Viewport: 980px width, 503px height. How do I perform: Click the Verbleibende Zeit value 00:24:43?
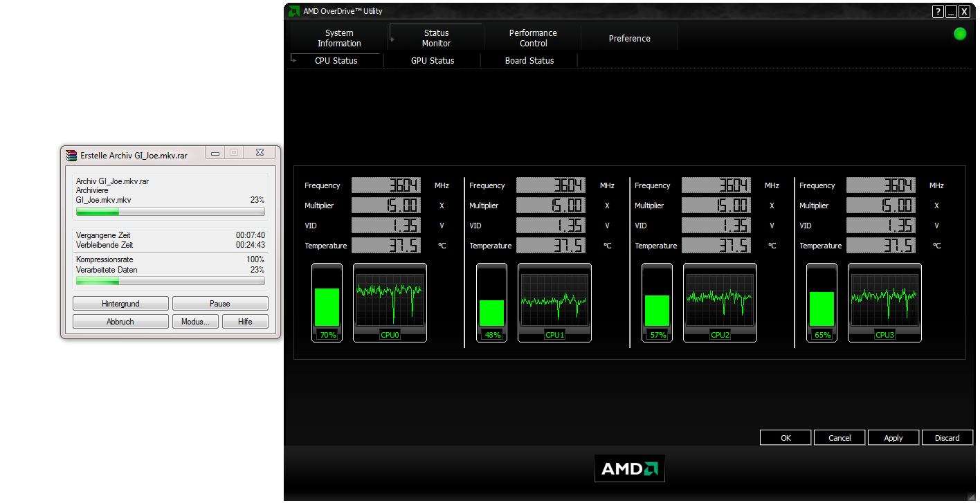250,245
